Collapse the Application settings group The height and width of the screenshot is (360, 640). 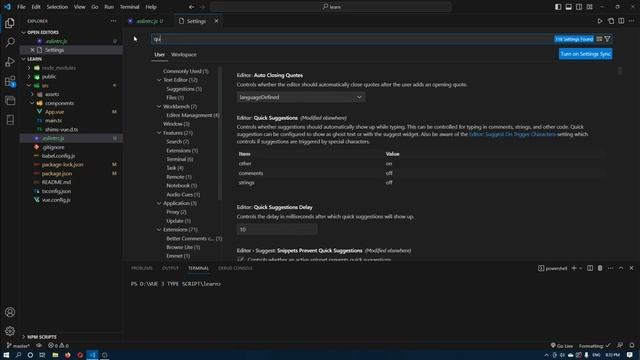159,203
